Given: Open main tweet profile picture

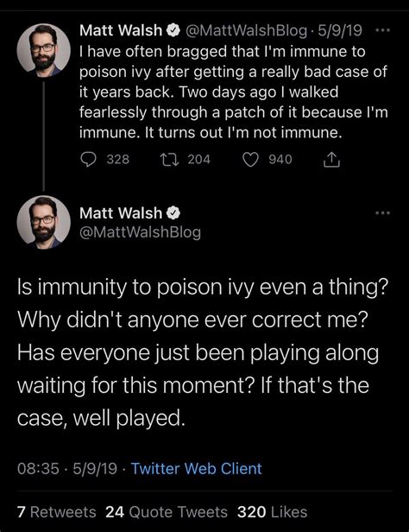Looking at the screenshot, I should coord(44,223).
